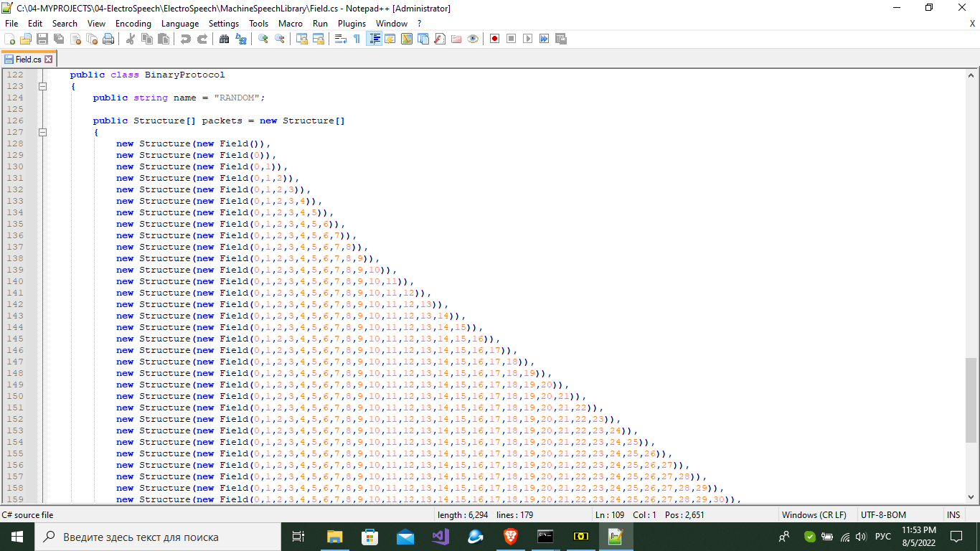Open the ? help menu
The height and width of the screenshot is (551, 980).
[419, 24]
